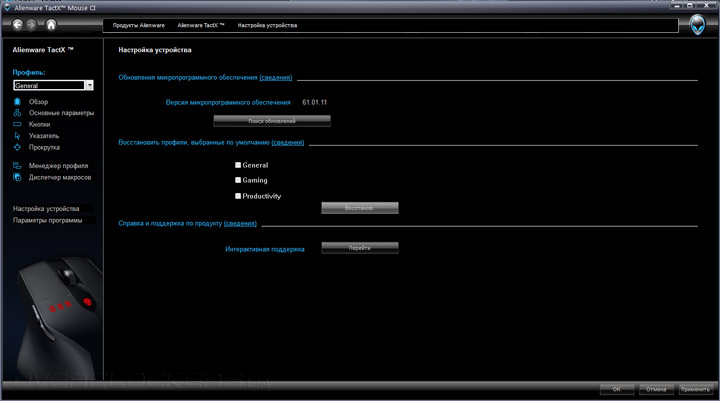Click the title bar app icon
This screenshot has width=720, height=401.
7,7
